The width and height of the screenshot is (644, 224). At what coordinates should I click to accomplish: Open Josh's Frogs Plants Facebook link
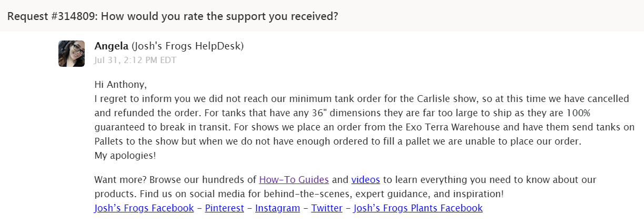pyautogui.click(x=418, y=208)
